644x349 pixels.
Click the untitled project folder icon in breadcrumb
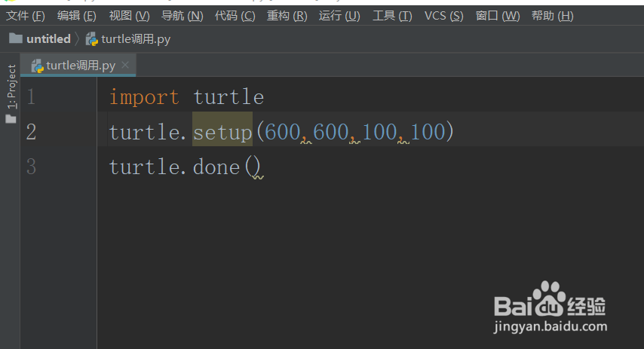point(16,38)
